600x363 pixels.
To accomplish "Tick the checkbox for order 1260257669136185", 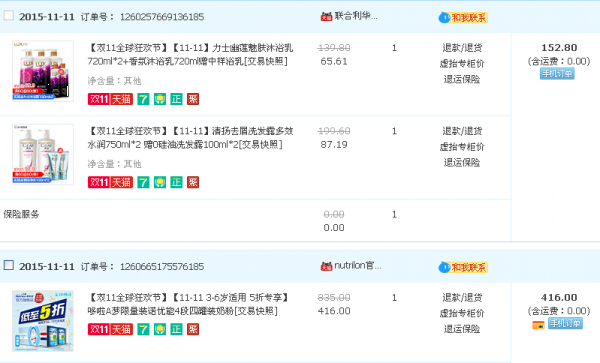I will pyautogui.click(x=9, y=15).
